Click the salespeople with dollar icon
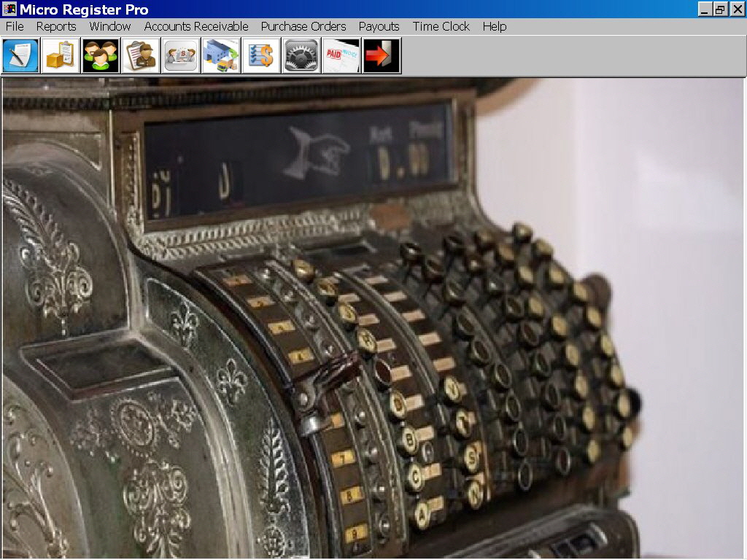This screenshot has width=747, height=560. tap(181, 55)
